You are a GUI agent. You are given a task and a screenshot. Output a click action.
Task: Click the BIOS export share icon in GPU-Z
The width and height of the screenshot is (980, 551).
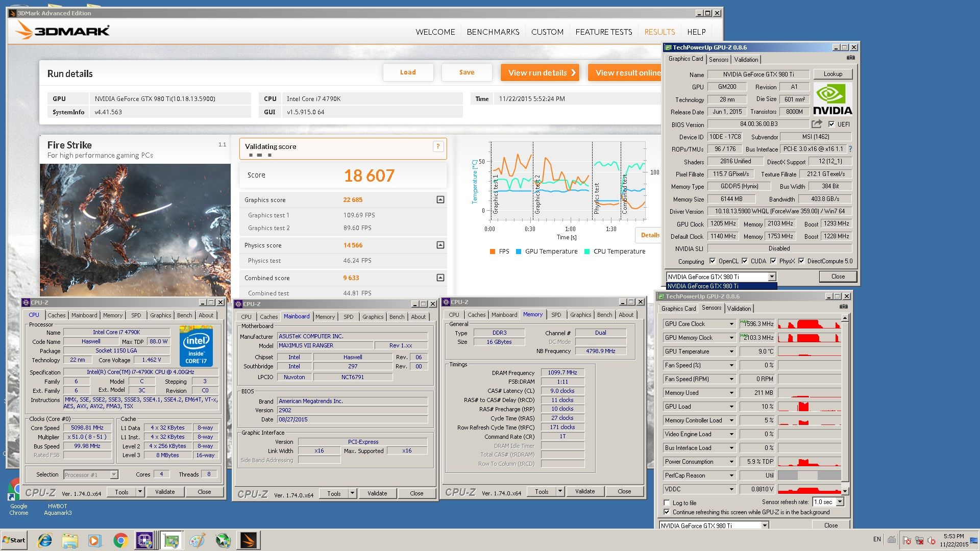(x=817, y=124)
